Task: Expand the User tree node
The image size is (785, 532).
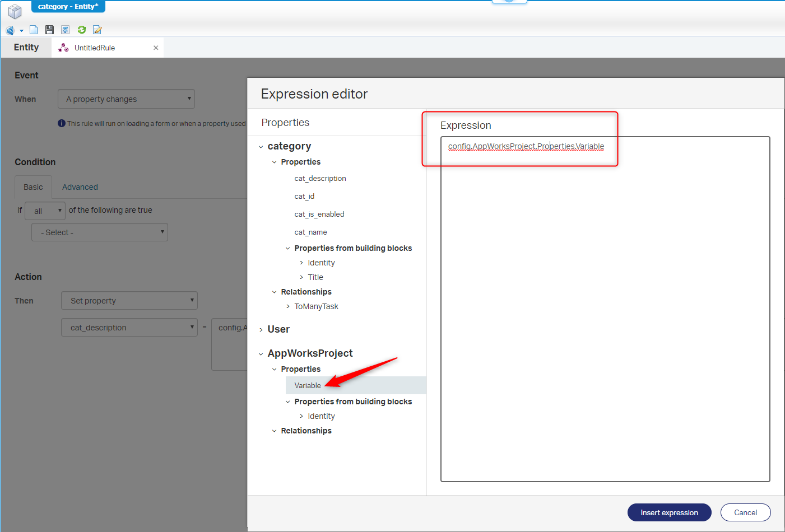Action: (261, 330)
